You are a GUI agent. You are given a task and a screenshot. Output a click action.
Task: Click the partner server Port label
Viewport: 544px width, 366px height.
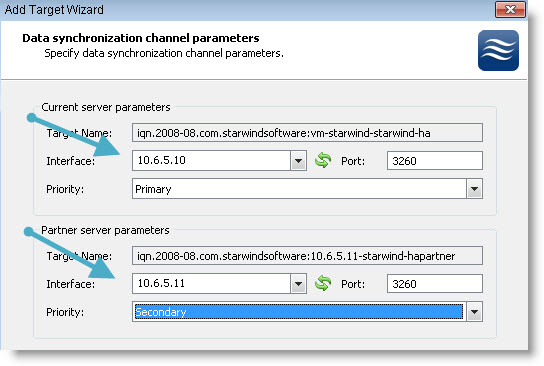(x=353, y=284)
